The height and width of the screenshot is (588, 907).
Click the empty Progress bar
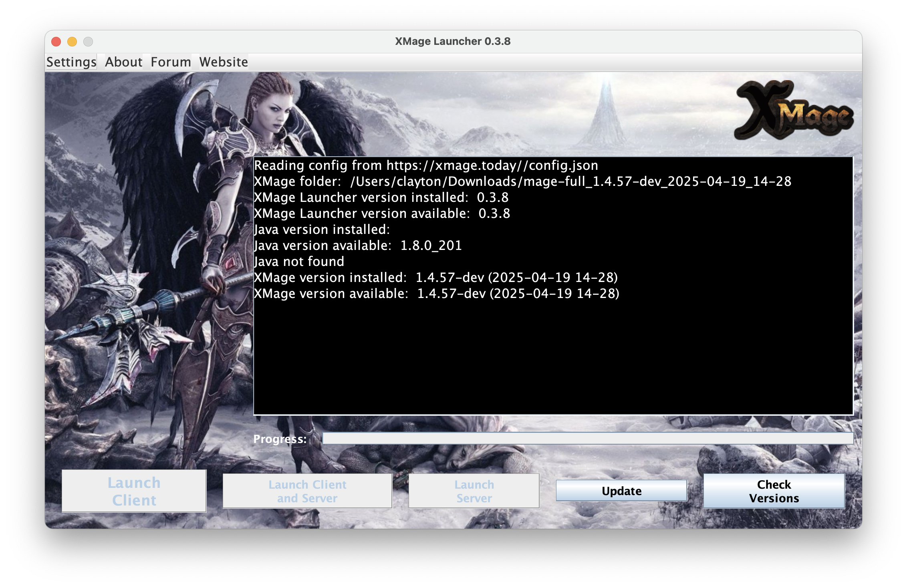click(587, 439)
